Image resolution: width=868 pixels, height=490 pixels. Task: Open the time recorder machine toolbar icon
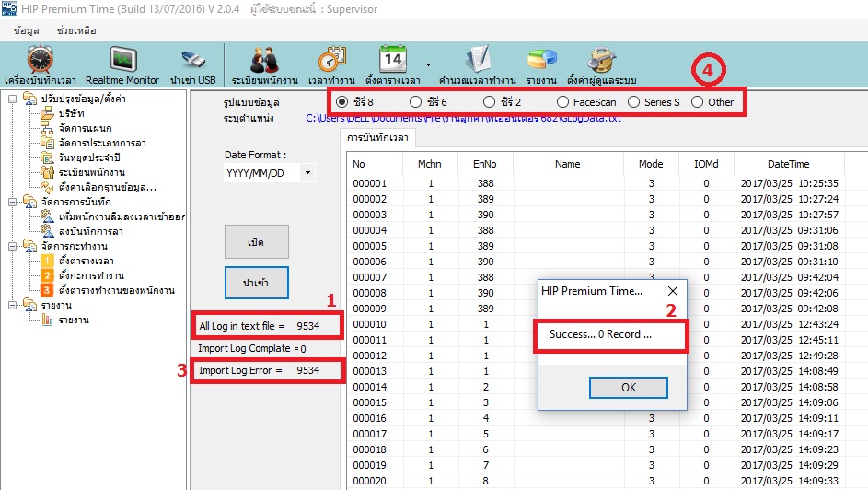click(x=41, y=59)
